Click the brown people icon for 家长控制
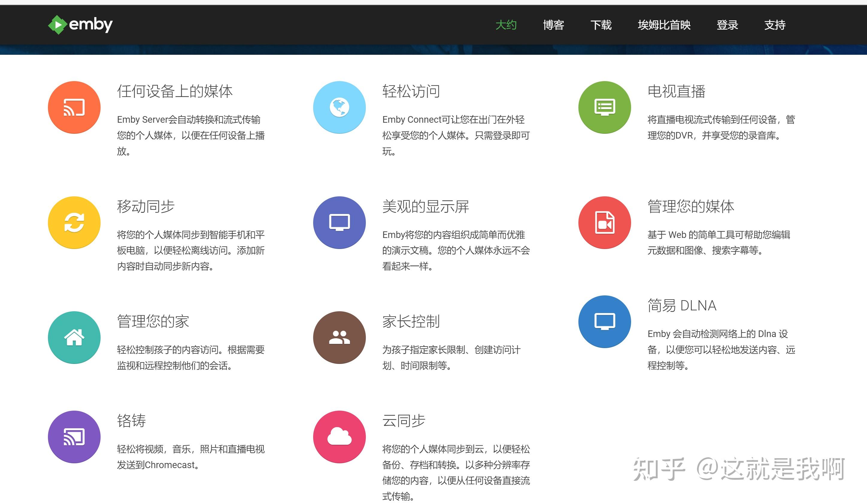 pos(339,338)
